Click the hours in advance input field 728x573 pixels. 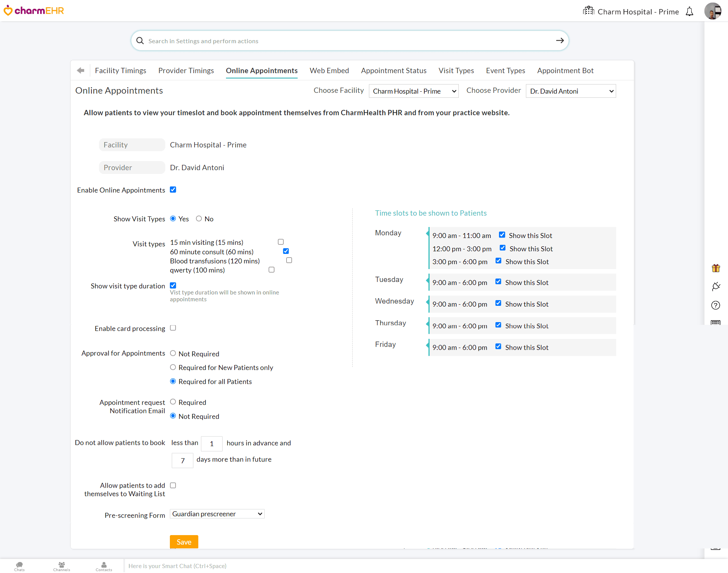point(211,443)
